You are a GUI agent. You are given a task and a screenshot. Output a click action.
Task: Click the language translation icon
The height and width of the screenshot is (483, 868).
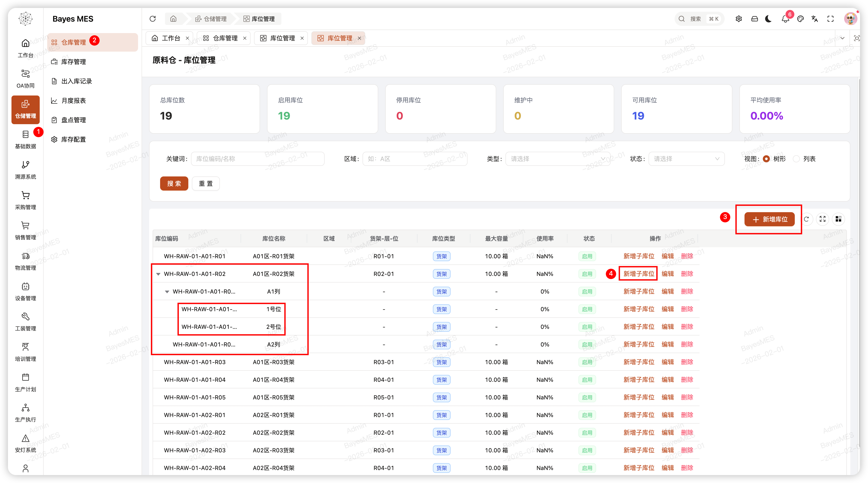tap(815, 19)
